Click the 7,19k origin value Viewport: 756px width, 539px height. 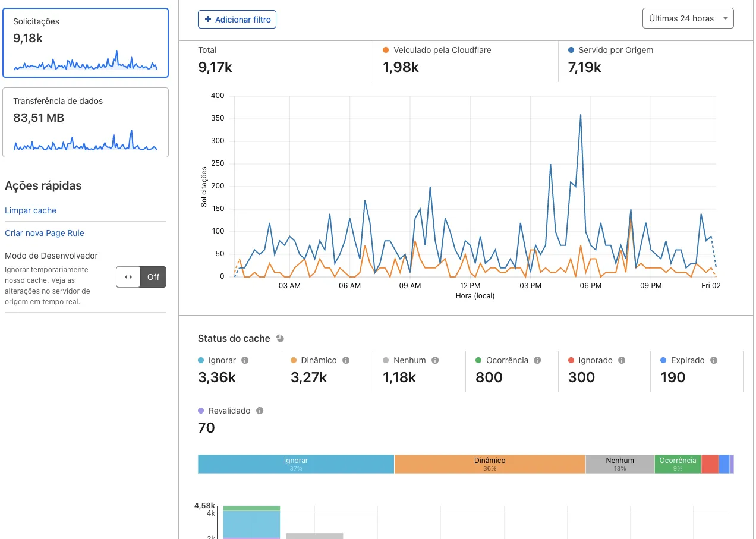pos(585,67)
